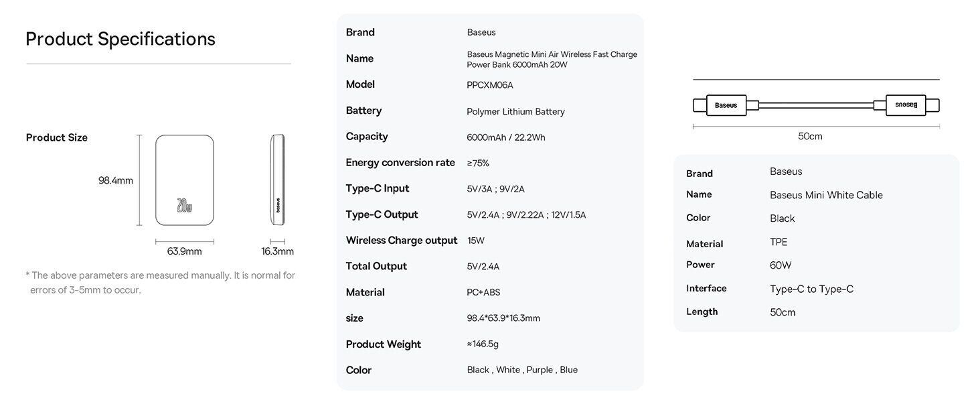Image resolution: width=980 pixels, height=402 pixels.
Task: Click the 16.3mm thickness dimension label
Action: (x=277, y=251)
